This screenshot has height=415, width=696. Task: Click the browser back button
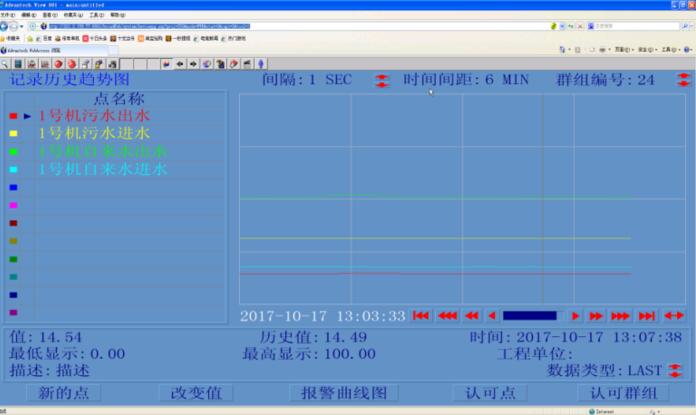6,26
